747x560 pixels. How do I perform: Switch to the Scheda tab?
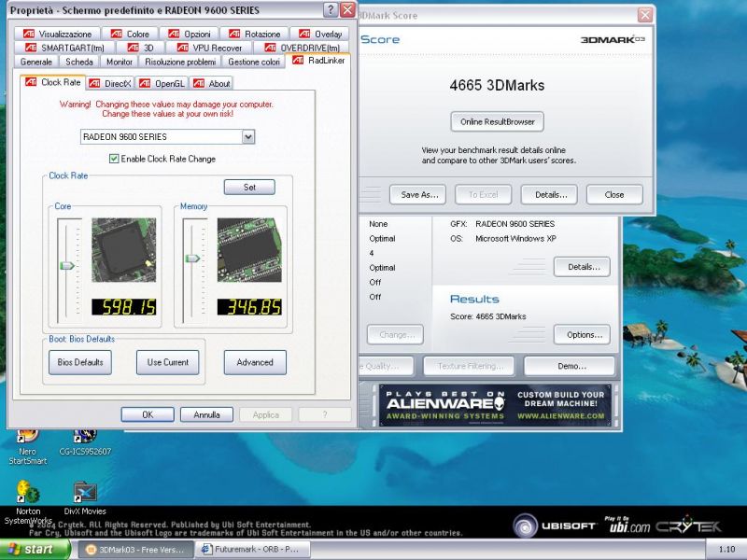(x=79, y=62)
